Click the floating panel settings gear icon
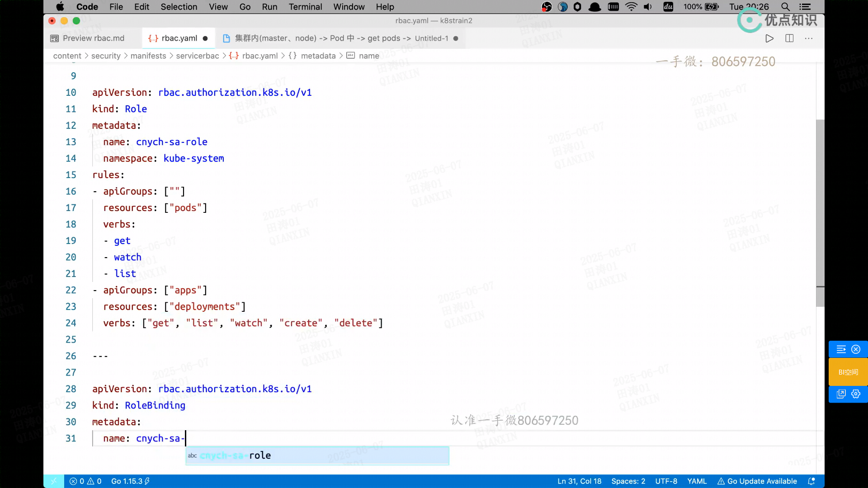868x488 pixels. pos(856,394)
